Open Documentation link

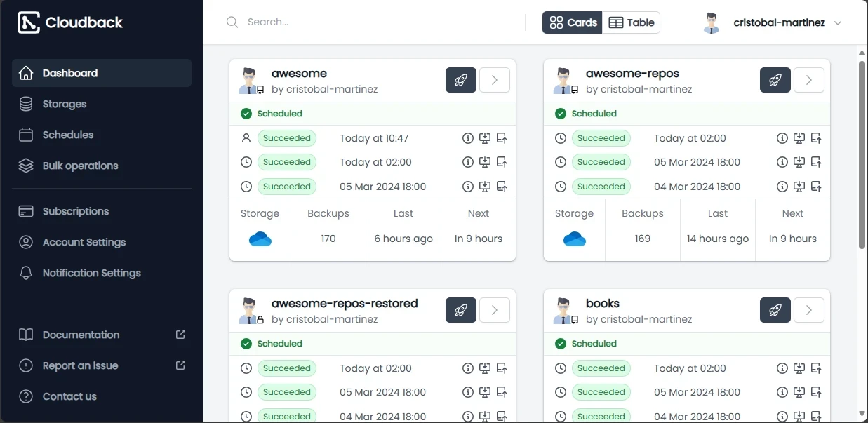tap(102, 335)
